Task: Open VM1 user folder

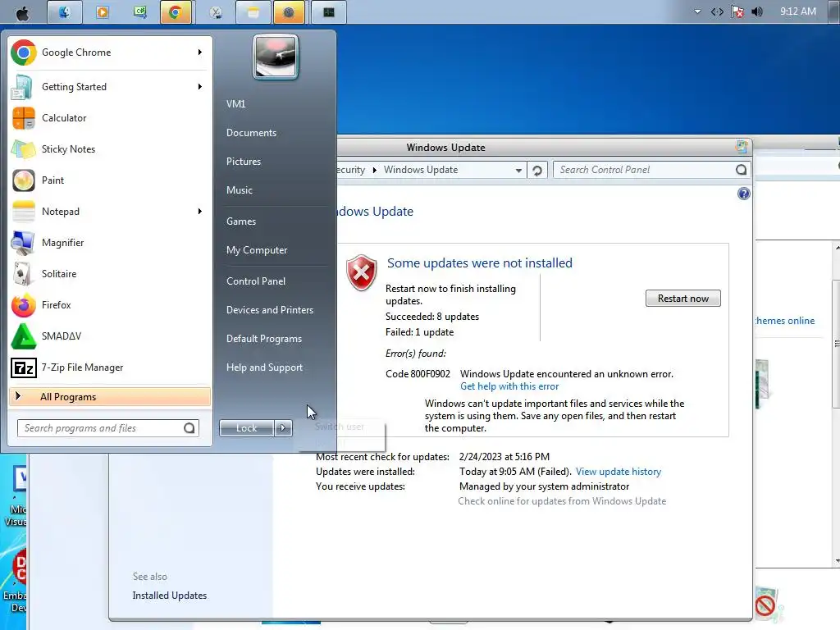Action: click(235, 104)
